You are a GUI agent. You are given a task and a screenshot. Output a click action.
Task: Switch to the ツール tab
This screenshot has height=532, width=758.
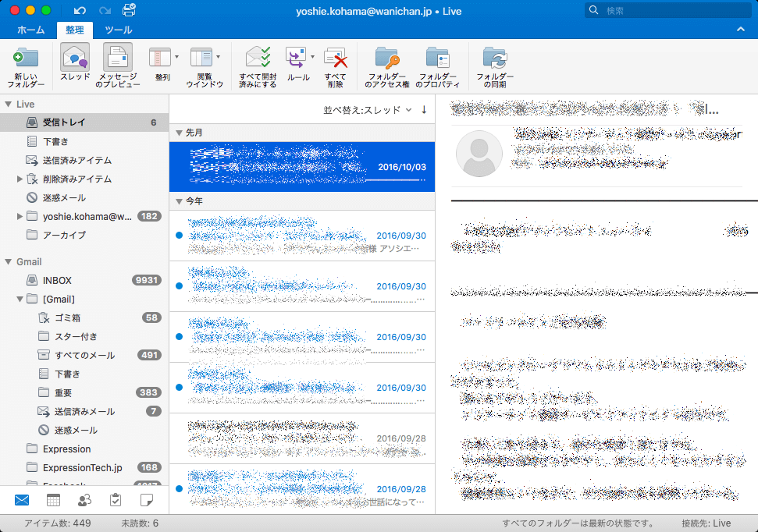[x=118, y=30]
